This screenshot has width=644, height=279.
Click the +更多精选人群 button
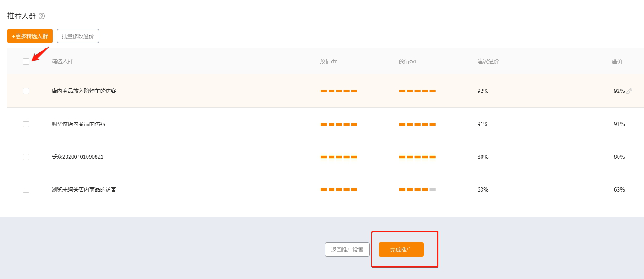[30, 36]
